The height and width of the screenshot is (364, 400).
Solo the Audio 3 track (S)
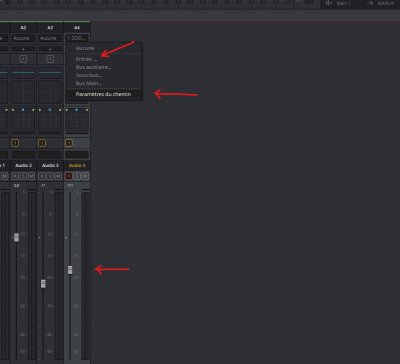click(50, 176)
